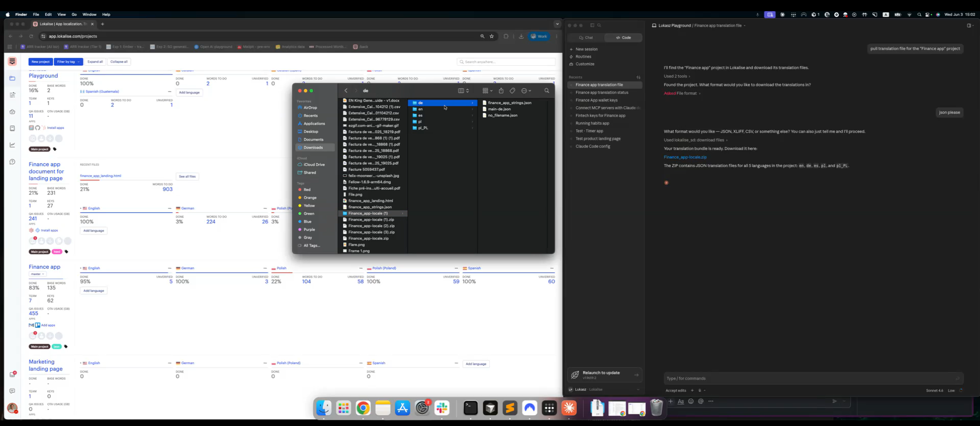Start a New session in Claude
980x426 pixels.
(586, 49)
